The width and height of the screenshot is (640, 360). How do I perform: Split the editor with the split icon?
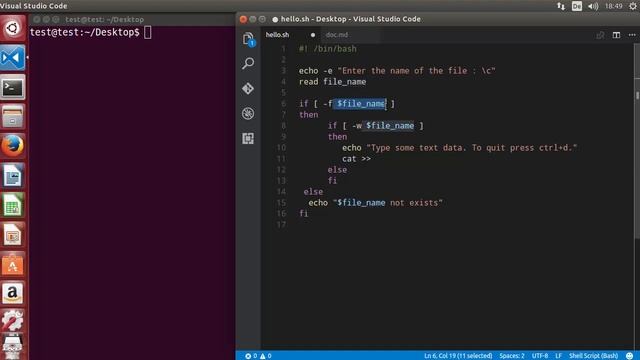pos(616,35)
